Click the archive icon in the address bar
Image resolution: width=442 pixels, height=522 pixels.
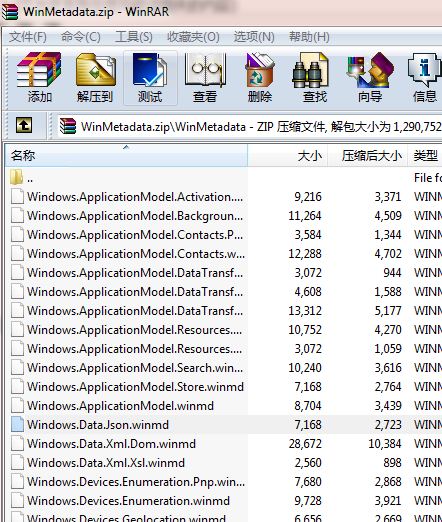(x=68, y=126)
